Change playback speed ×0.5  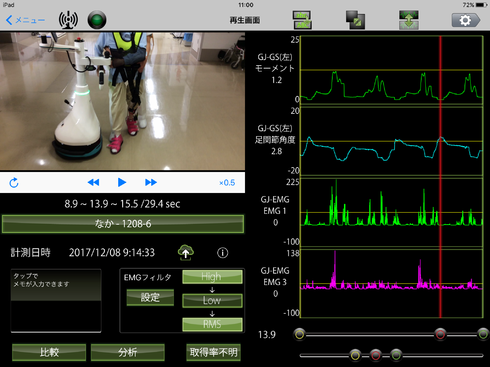click(x=227, y=183)
